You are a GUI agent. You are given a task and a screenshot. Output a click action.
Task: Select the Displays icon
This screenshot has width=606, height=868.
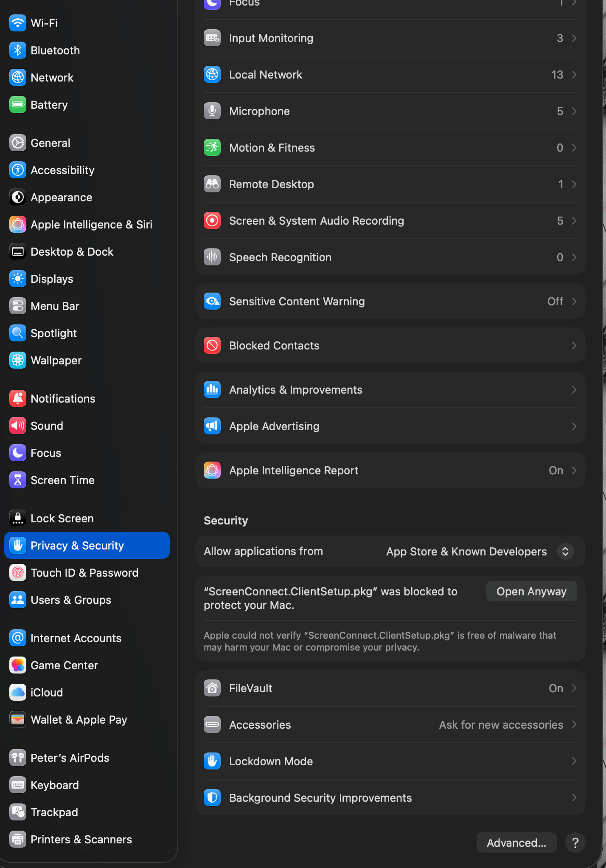pyautogui.click(x=18, y=279)
